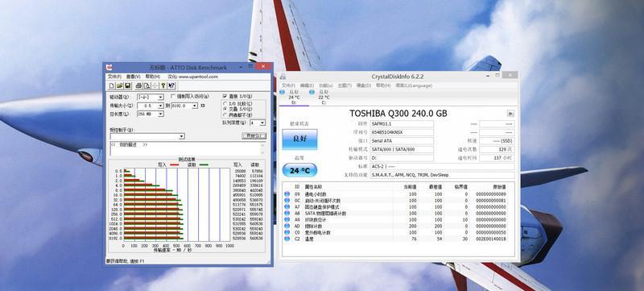Image resolution: width=644 pixels, height=291 pixels.
Task: Select the D: drive 24 °C status orb
Action: 283,93
